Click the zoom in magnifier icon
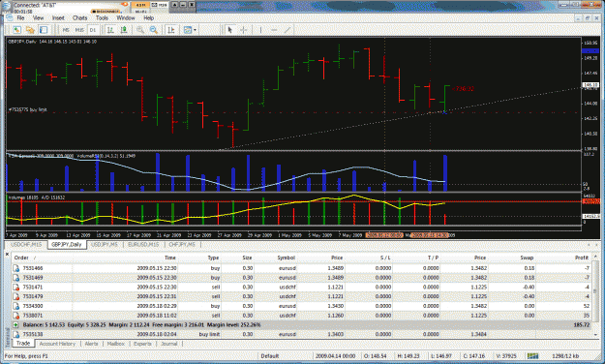The width and height of the screenshot is (605, 364). pos(140,30)
